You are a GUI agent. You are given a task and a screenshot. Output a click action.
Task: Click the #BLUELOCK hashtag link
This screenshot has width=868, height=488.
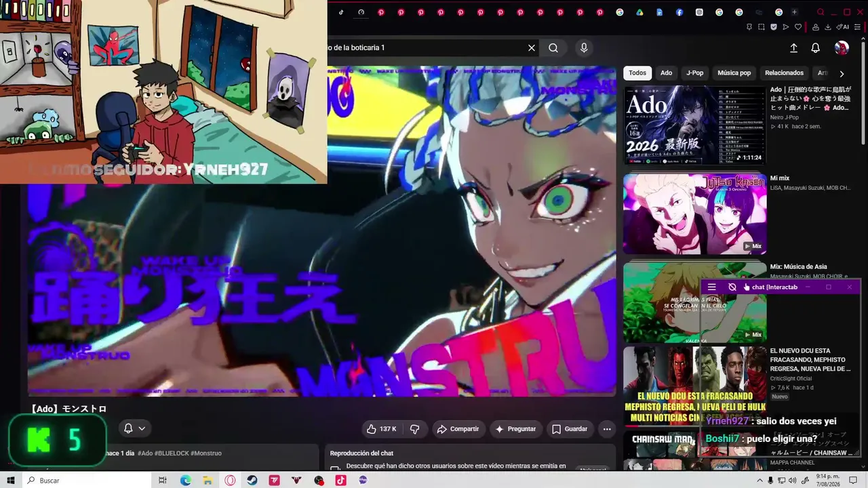172,453
